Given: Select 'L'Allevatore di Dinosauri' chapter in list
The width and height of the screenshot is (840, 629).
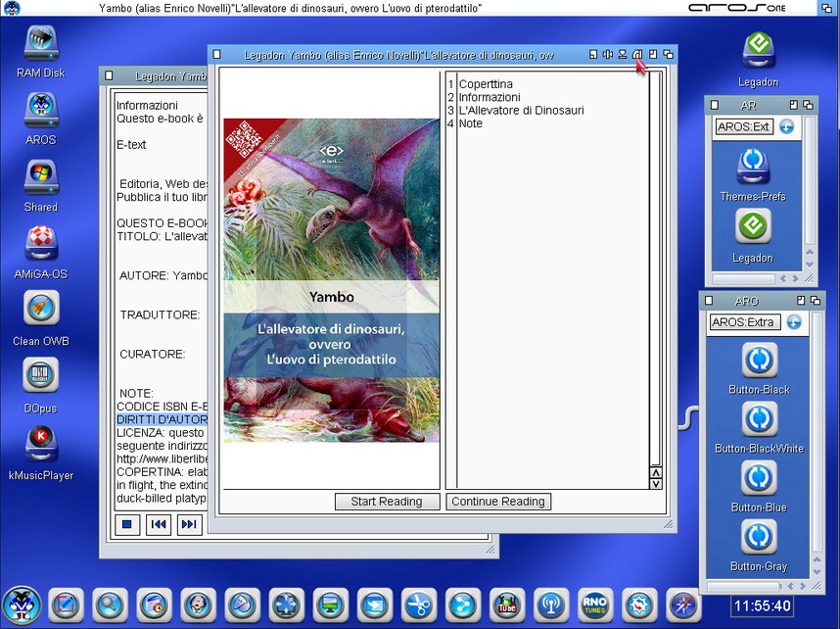Looking at the screenshot, I should pyautogui.click(x=521, y=111).
